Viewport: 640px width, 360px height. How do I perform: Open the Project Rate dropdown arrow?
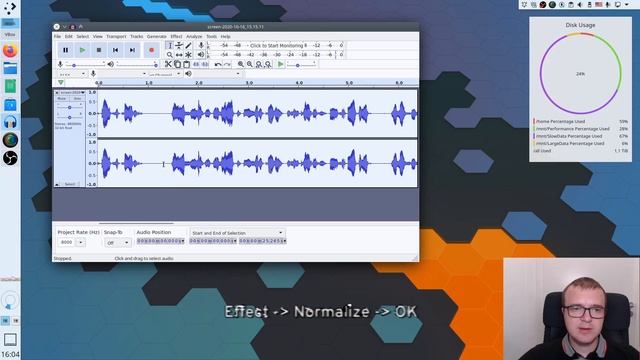click(80, 242)
